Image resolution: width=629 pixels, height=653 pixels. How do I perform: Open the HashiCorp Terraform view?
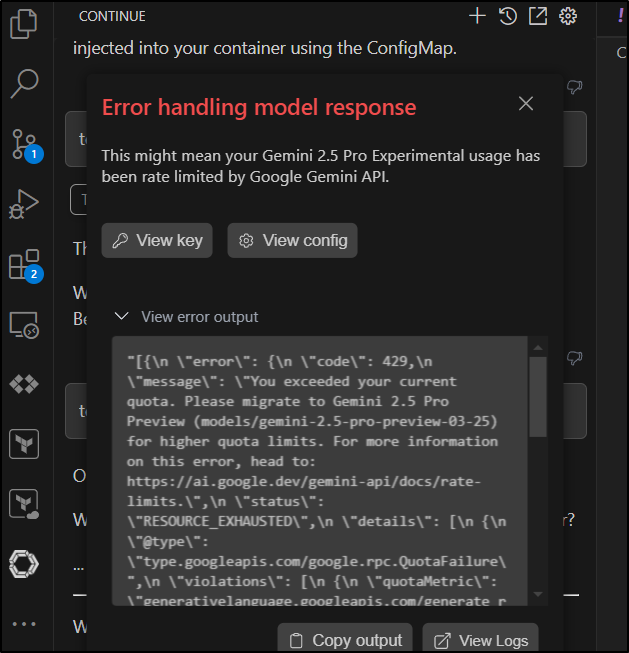(24, 444)
